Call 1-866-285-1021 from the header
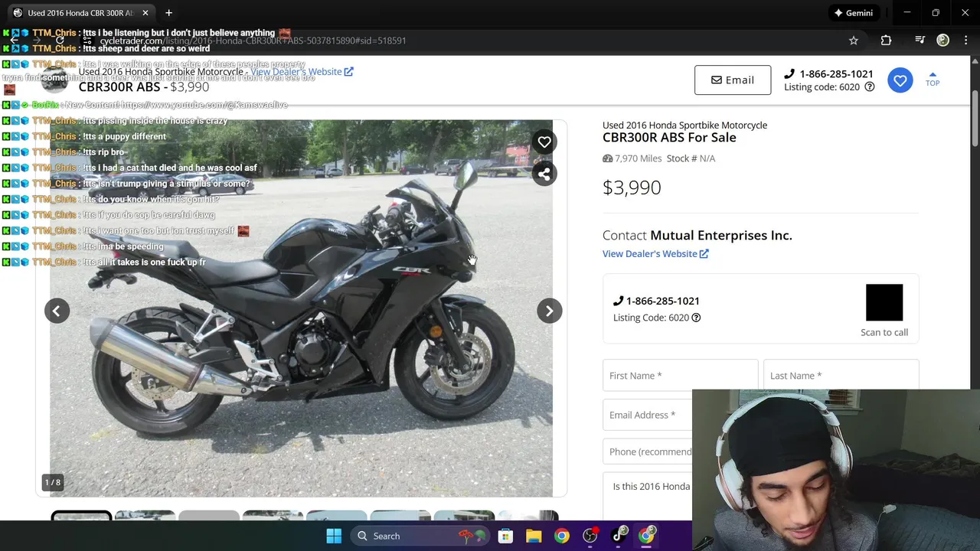 [x=829, y=73]
